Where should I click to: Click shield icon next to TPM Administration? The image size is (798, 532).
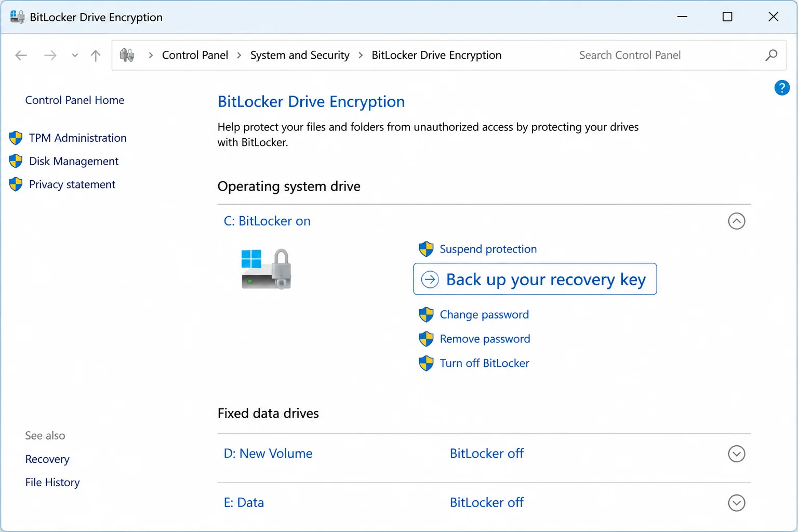(16, 138)
